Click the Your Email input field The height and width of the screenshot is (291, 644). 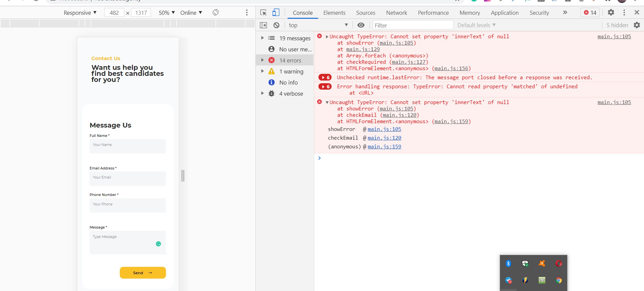[128, 179]
